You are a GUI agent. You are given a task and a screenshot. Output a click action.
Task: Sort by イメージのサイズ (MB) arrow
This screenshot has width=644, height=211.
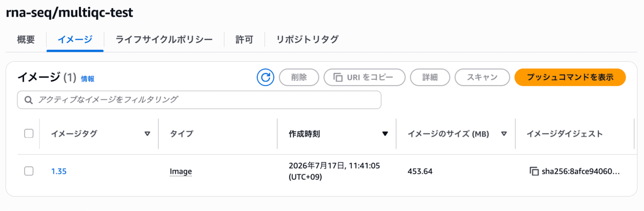504,134
